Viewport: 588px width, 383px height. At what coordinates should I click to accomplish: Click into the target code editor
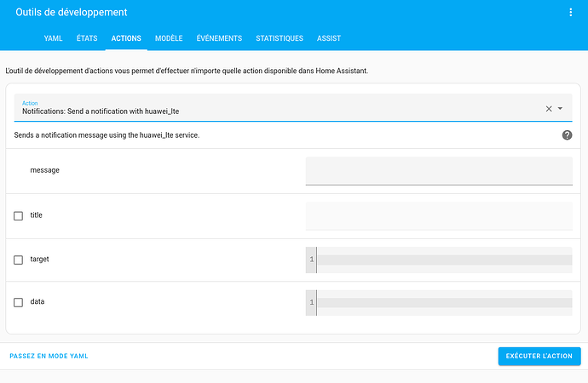(x=443, y=260)
